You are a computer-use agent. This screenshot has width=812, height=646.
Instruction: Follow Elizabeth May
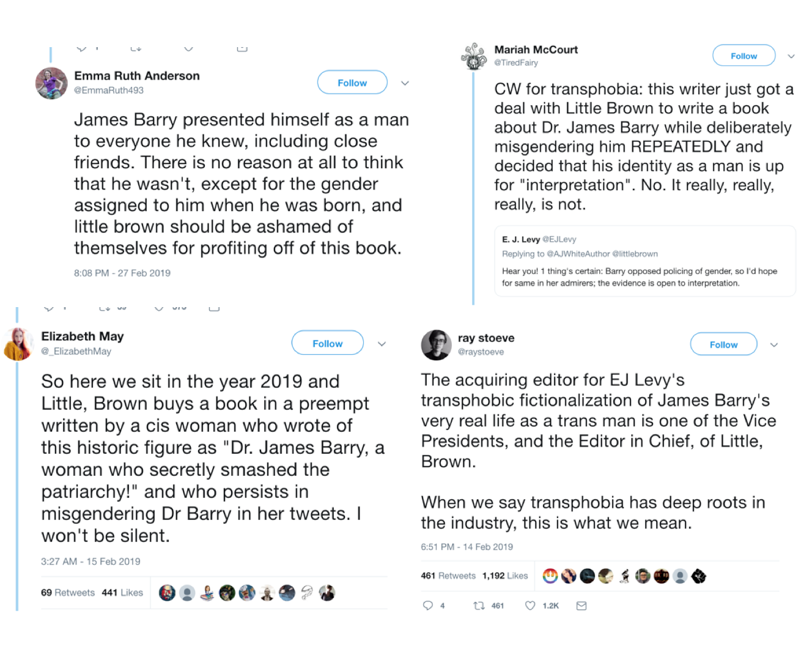coord(327,343)
